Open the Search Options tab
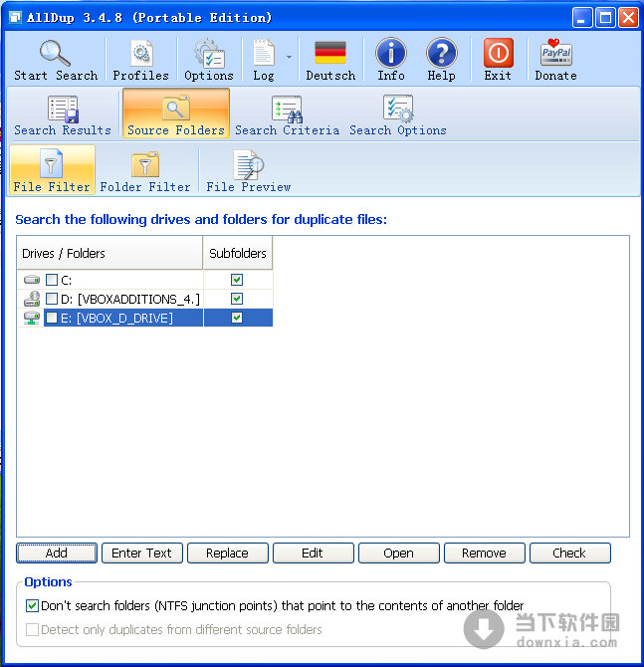The height and width of the screenshot is (667, 644). click(x=398, y=113)
